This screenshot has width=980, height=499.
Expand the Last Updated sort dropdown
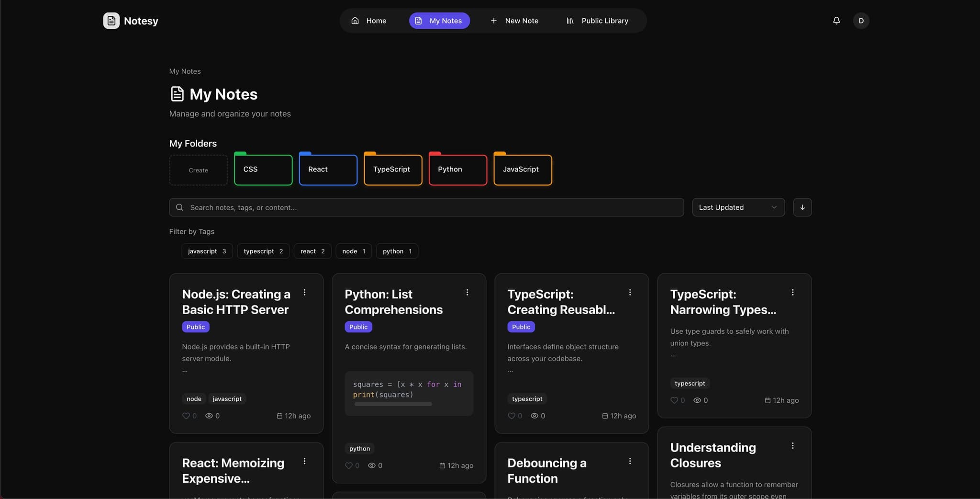[x=738, y=207]
